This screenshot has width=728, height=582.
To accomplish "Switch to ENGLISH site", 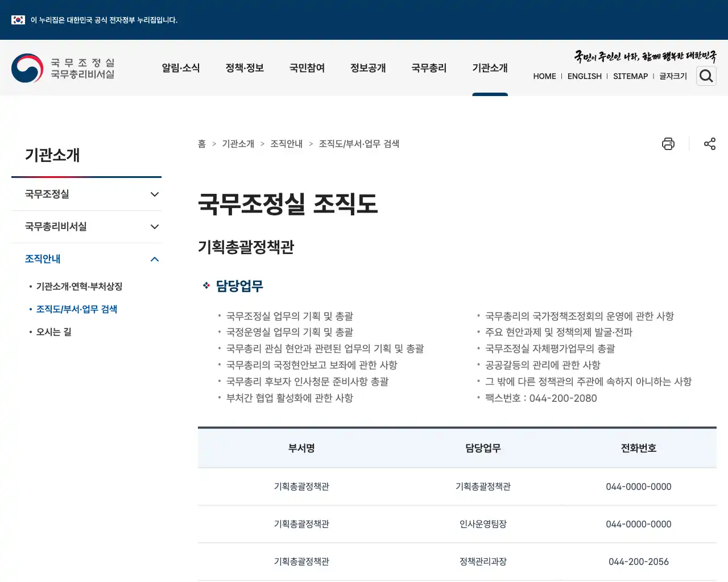I will [x=584, y=76].
